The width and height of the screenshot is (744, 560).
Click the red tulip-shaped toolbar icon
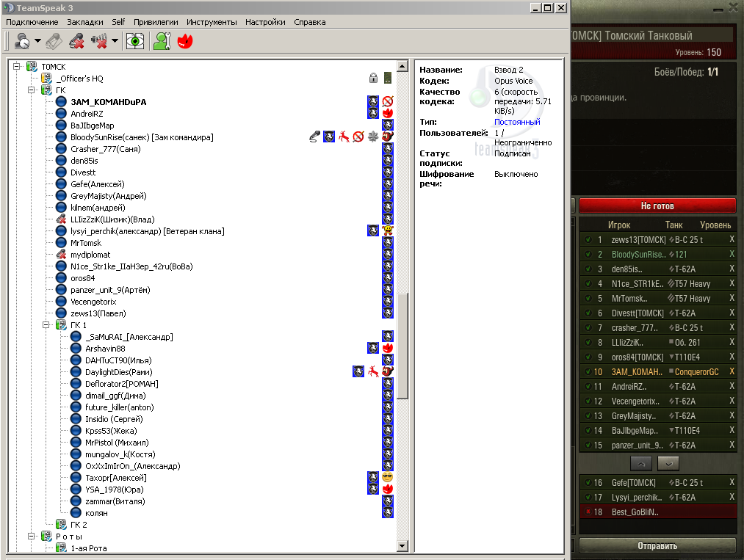click(x=185, y=41)
